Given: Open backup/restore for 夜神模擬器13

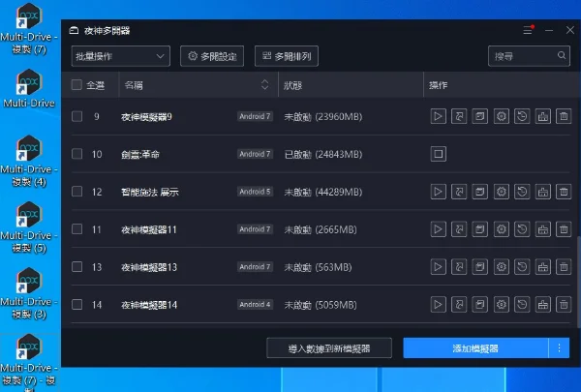Looking at the screenshot, I should tap(522, 267).
